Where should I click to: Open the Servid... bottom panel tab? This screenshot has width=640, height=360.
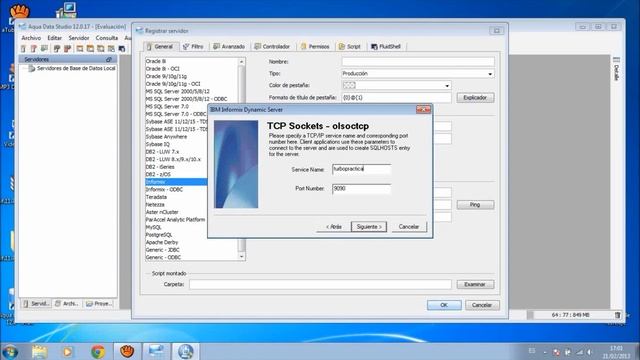(36, 304)
